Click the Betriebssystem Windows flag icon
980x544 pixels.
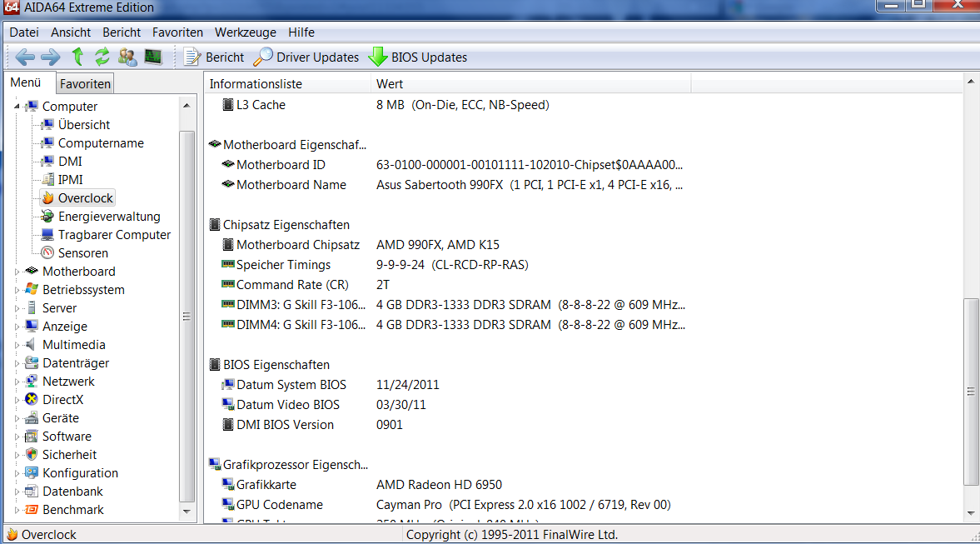click(x=32, y=289)
